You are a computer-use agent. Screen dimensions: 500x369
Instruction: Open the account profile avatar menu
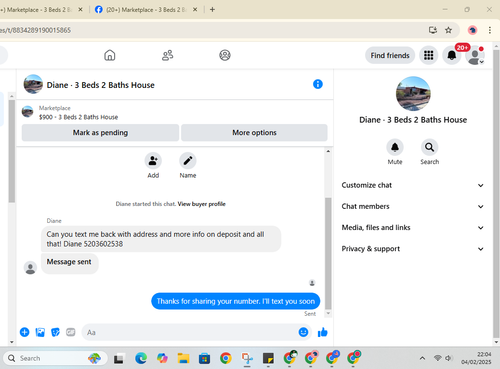(475, 56)
